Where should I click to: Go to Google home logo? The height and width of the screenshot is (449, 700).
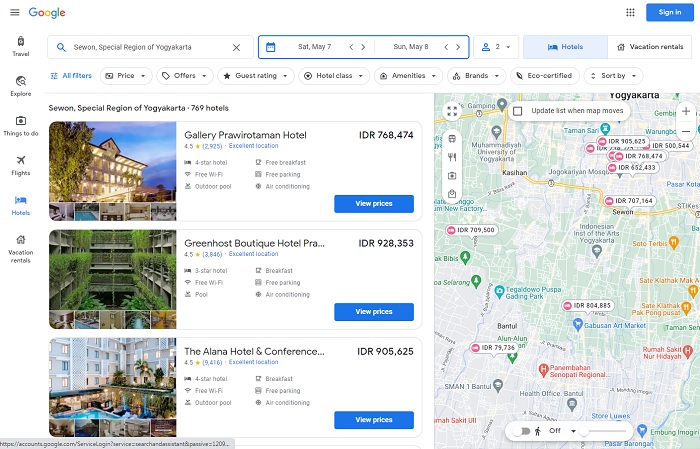47,12
